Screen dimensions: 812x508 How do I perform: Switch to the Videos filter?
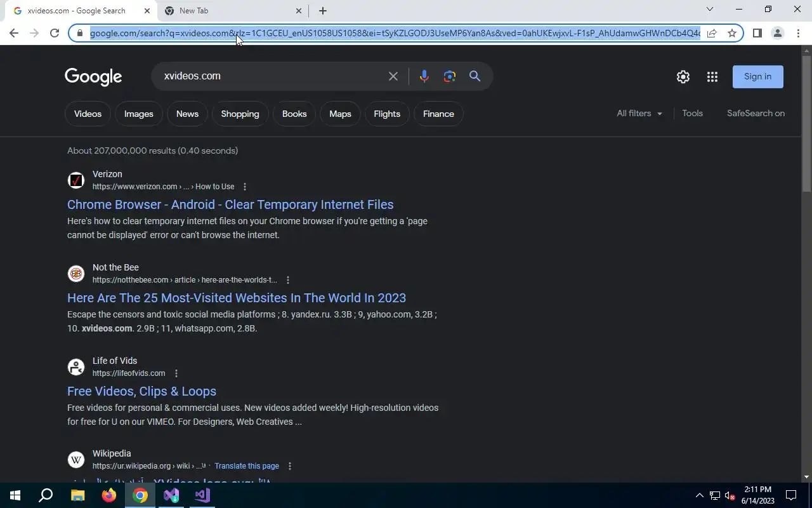(88, 114)
